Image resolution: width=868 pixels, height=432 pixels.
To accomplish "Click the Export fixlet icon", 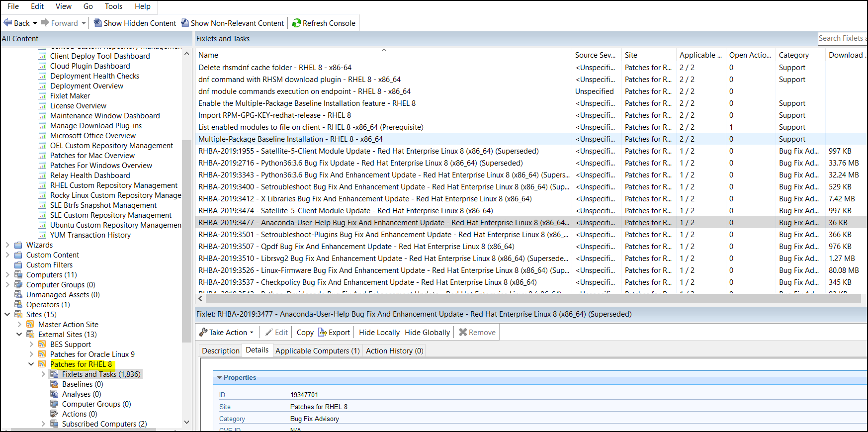I will coord(322,332).
